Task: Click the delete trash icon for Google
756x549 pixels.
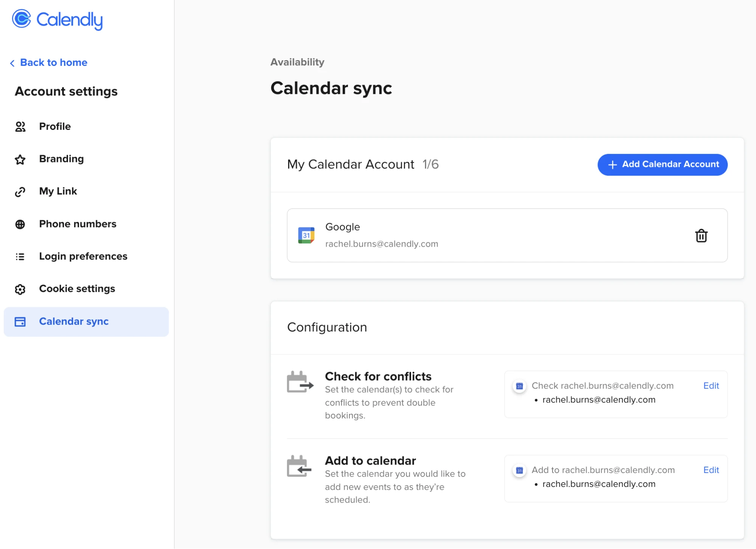Action: 702,235
